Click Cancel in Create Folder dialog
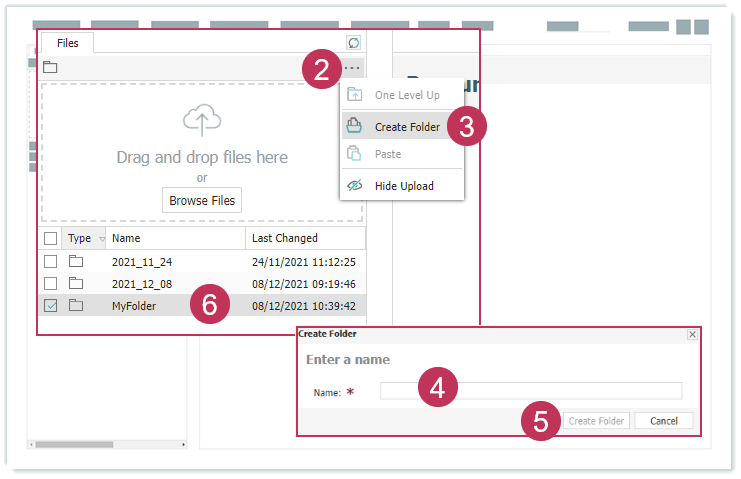The image size is (741, 479). tap(664, 421)
